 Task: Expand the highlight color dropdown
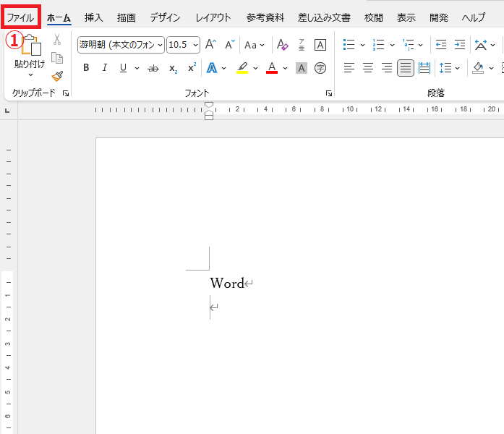click(255, 68)
